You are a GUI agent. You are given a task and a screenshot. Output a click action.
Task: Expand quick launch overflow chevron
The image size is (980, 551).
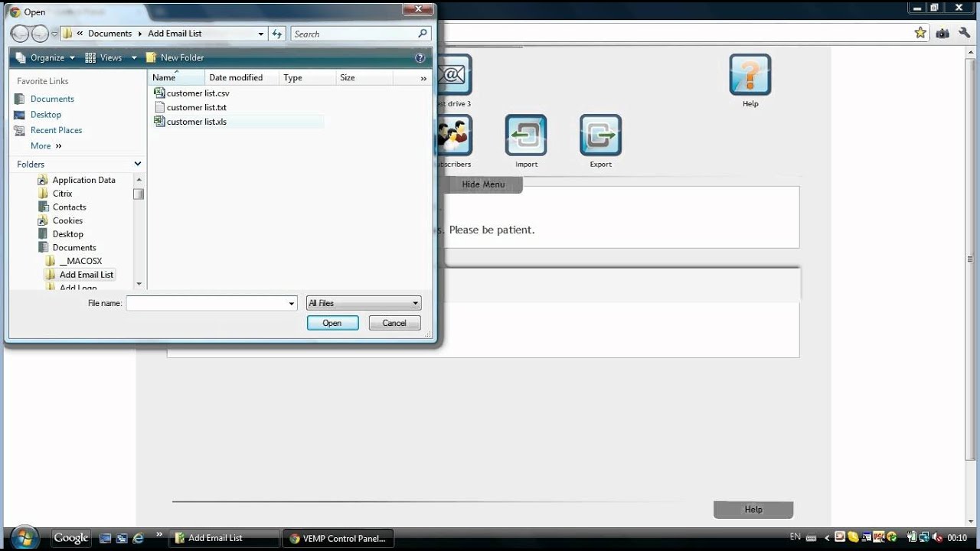click(159, 534)
